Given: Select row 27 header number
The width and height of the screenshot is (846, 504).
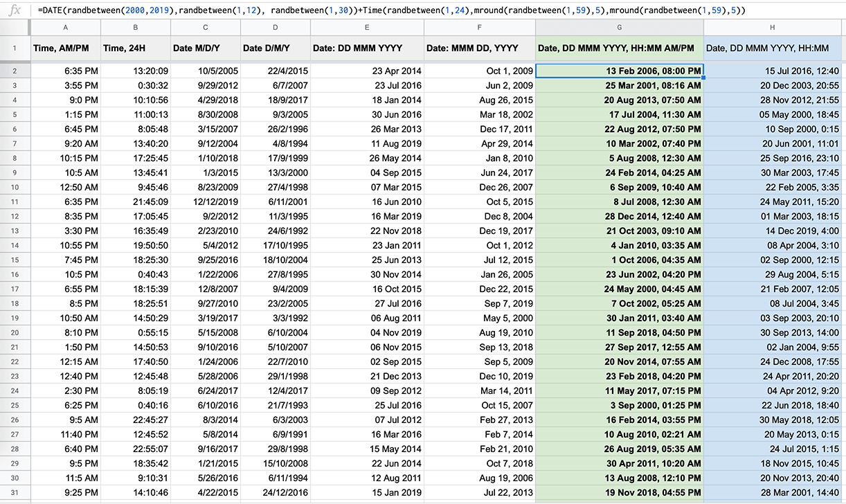Looking at the screenshot, I should [x=15, y=434].
